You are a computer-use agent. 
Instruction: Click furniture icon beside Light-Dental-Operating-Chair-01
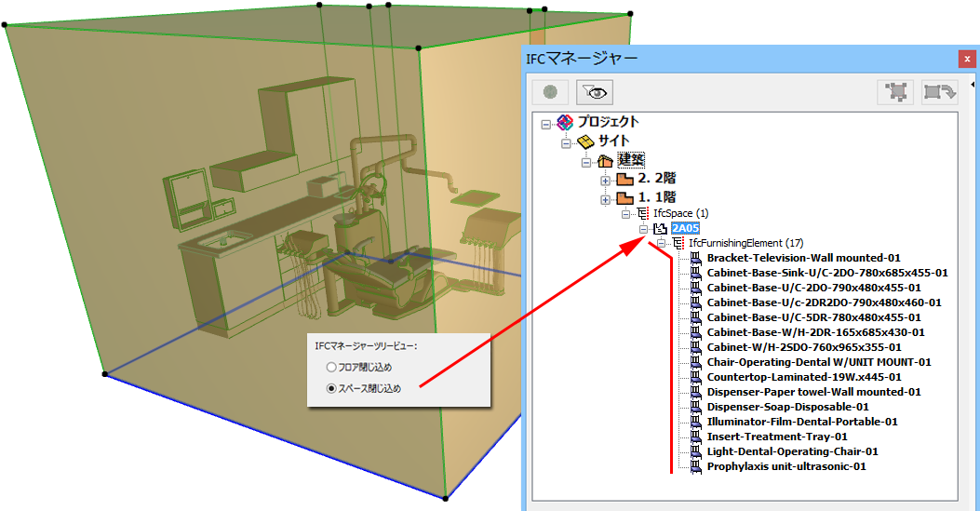(695, 451)
